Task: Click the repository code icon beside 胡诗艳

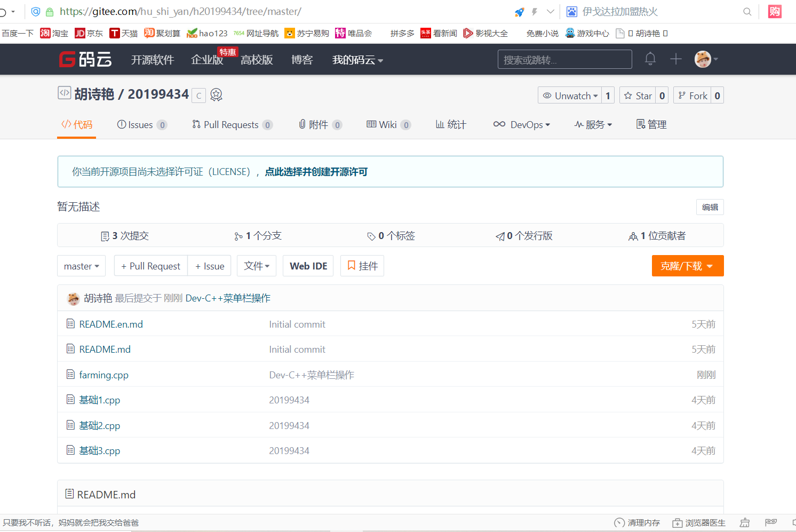Action: (x=64, y=93)
